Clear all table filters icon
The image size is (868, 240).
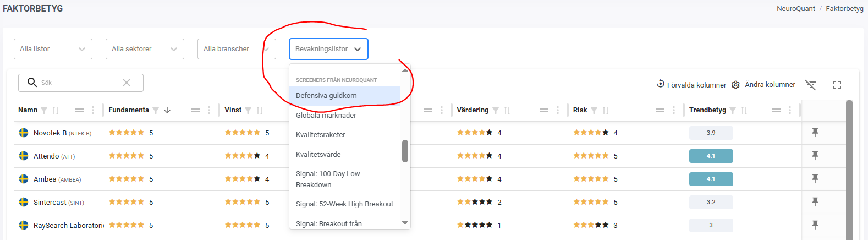point(810,85)
